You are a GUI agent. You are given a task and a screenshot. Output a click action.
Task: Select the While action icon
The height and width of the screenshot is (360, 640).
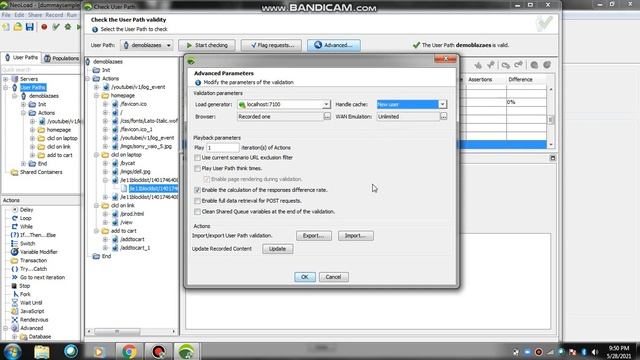pos(15,227)
